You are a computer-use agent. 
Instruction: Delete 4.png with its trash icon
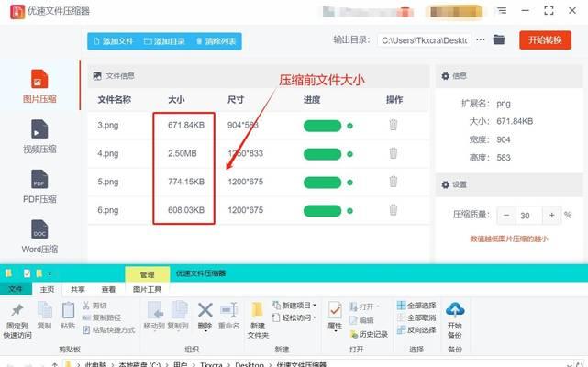393,153
